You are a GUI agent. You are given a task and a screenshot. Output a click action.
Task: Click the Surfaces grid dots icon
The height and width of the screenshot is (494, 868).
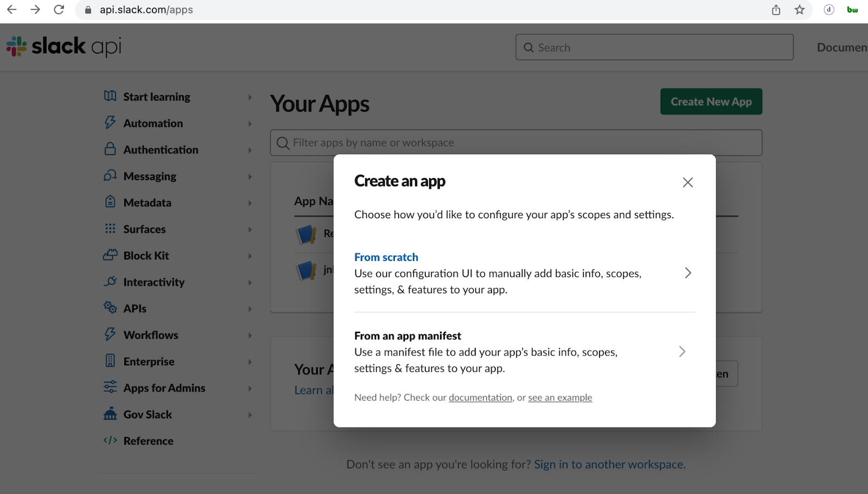point(110,229)
